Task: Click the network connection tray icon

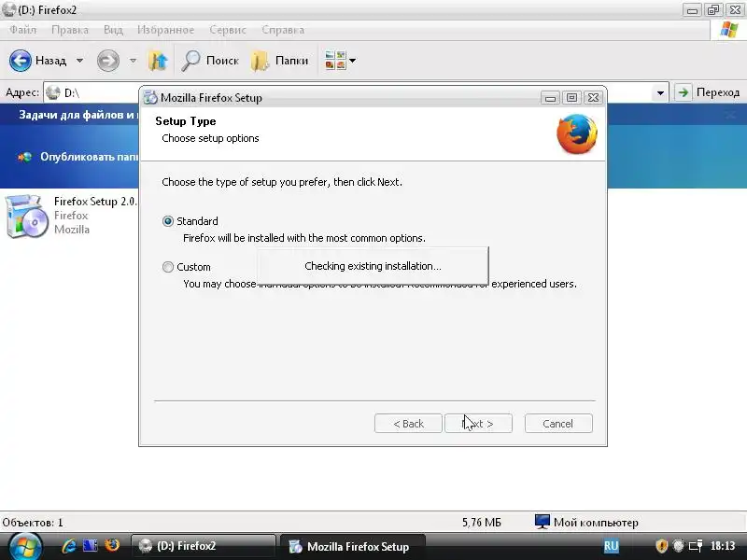Action: tap(696, 546)
